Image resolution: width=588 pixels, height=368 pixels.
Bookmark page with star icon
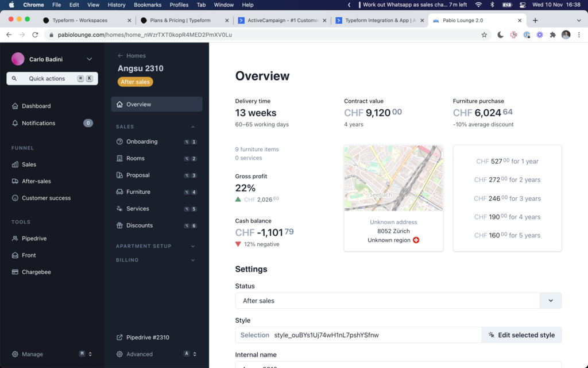click(484, 35)
